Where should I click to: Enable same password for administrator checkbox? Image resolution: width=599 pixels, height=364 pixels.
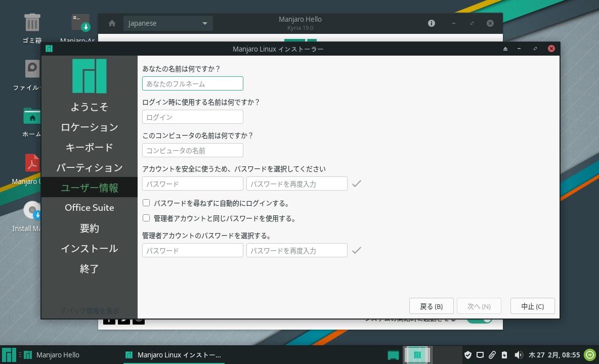(146, 218)
